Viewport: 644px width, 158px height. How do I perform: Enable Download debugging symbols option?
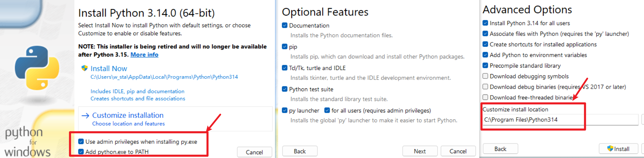pos(485,76)
